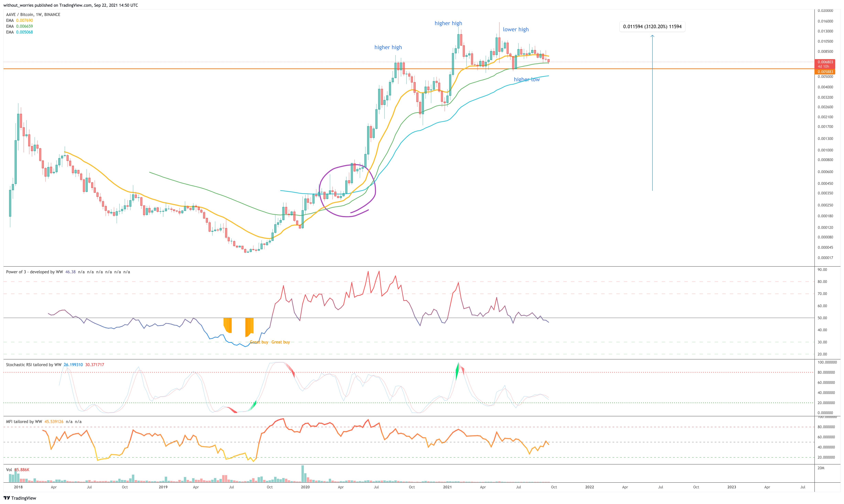Click the 0.013000 price axis label
The height and width of the screenshot is (504, 844).
[825, 31]
